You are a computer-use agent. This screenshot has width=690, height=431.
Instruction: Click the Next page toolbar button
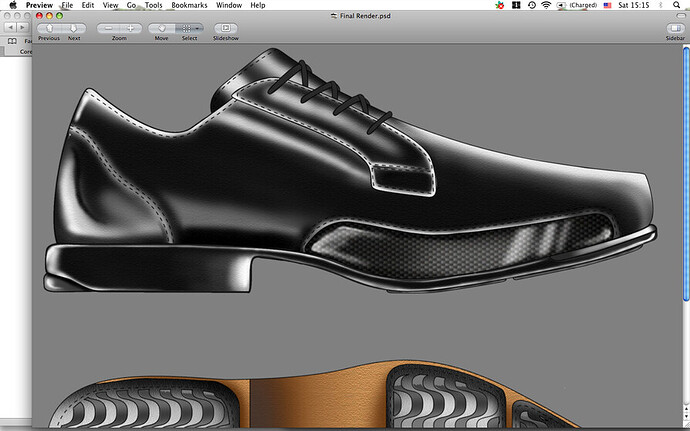(x=73, y=28)
